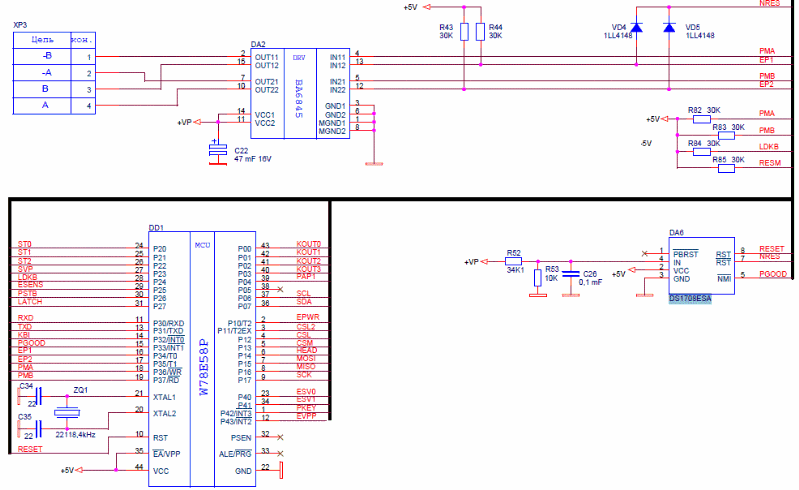Click the R43 30K resistor

[463, 31]
